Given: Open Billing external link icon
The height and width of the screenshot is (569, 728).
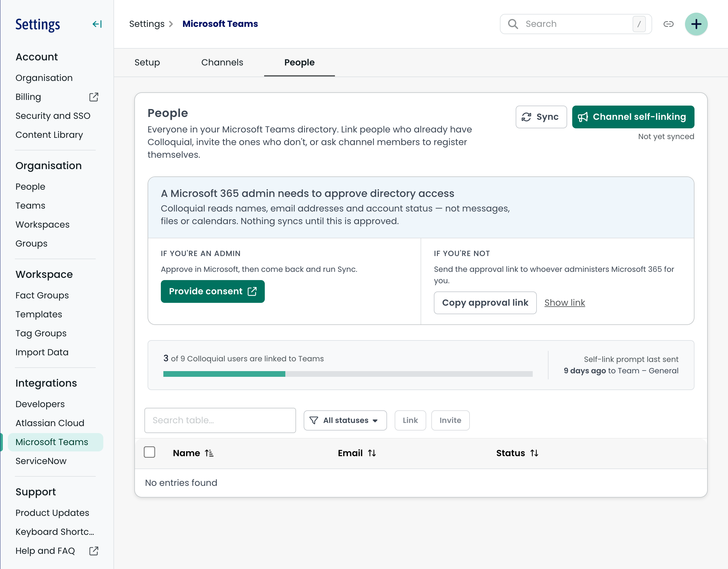Looking at the screenshot, I should [94, 97].
